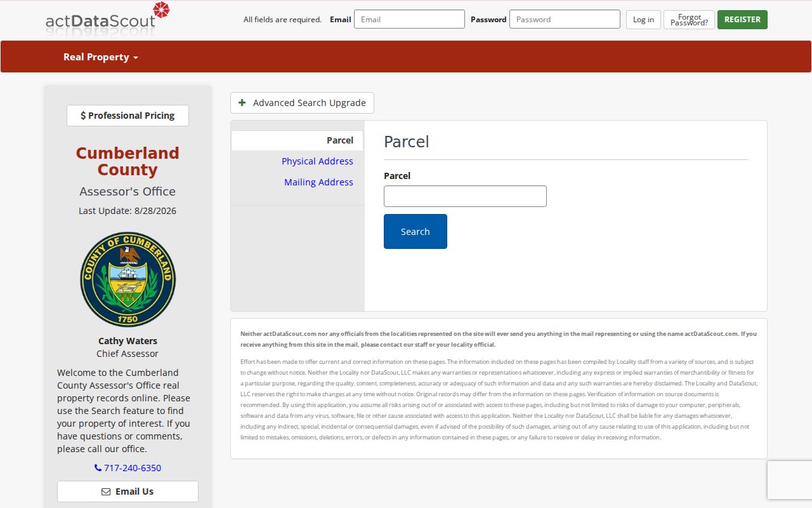Open Professional Pricing

coord(128,116)
